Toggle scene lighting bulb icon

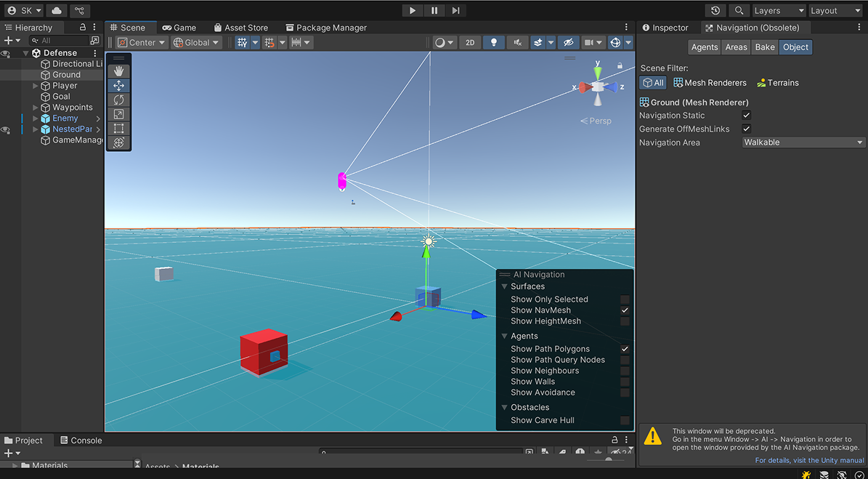494,42
